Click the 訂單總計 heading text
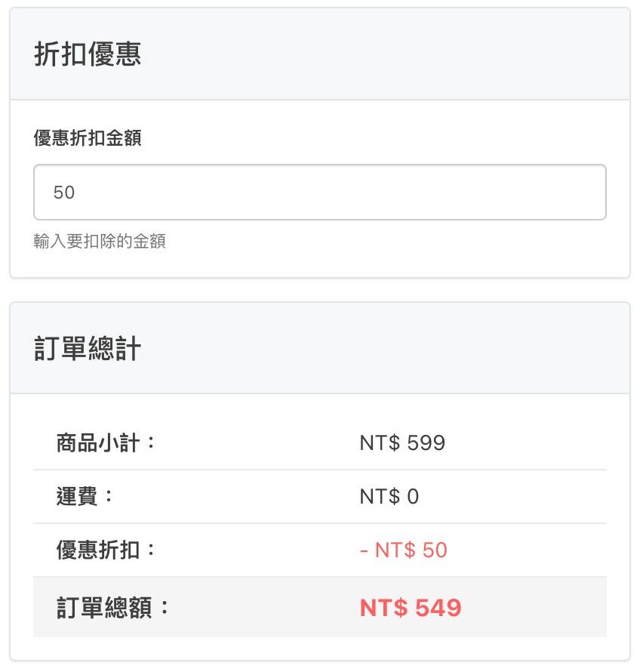The image size is (640, 672). (x=88, y=349)
